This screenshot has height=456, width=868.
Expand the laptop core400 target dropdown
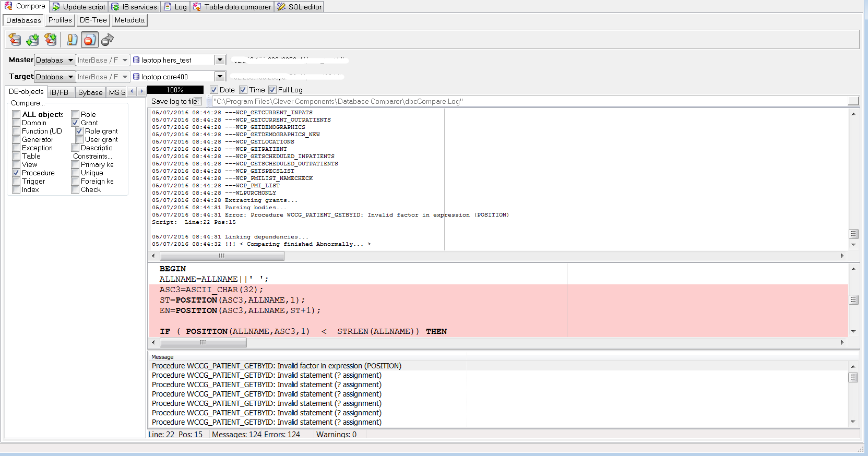point(220,77)
